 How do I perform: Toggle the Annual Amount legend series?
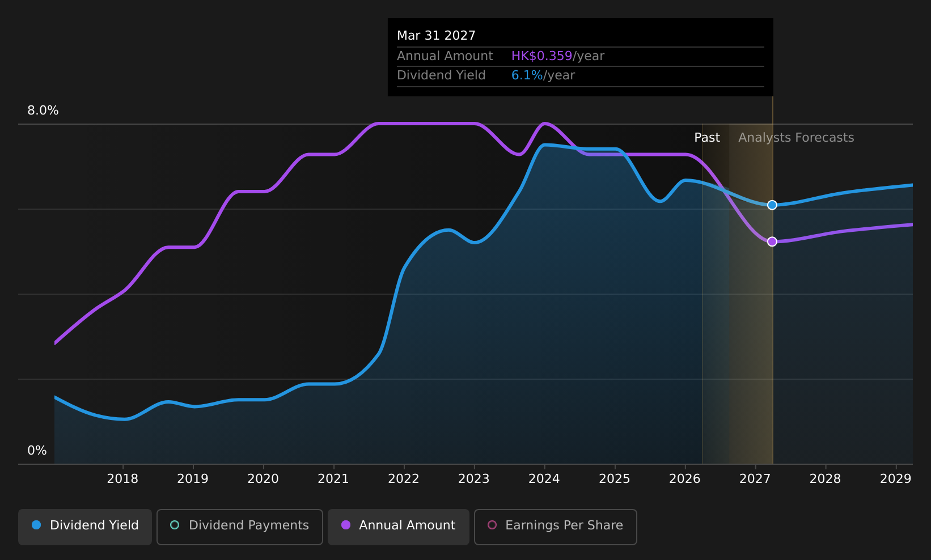click(x=399, y=527)
